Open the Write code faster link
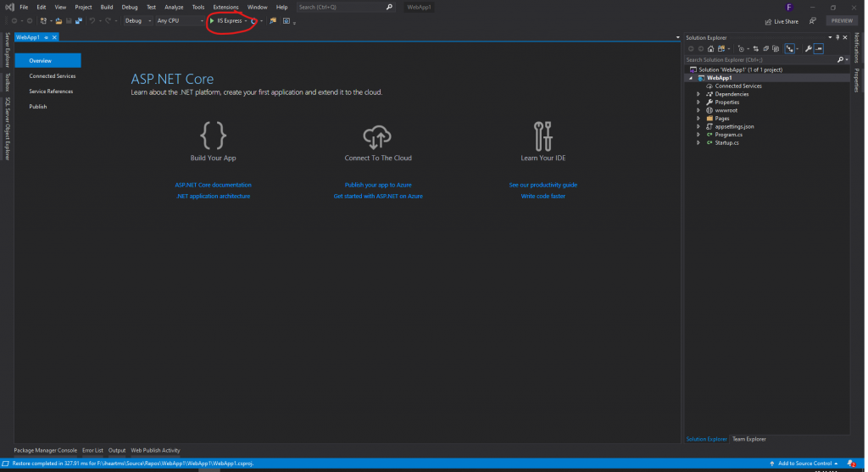The width and height of the screenshot is (868, 472). (x=543, y=196)
